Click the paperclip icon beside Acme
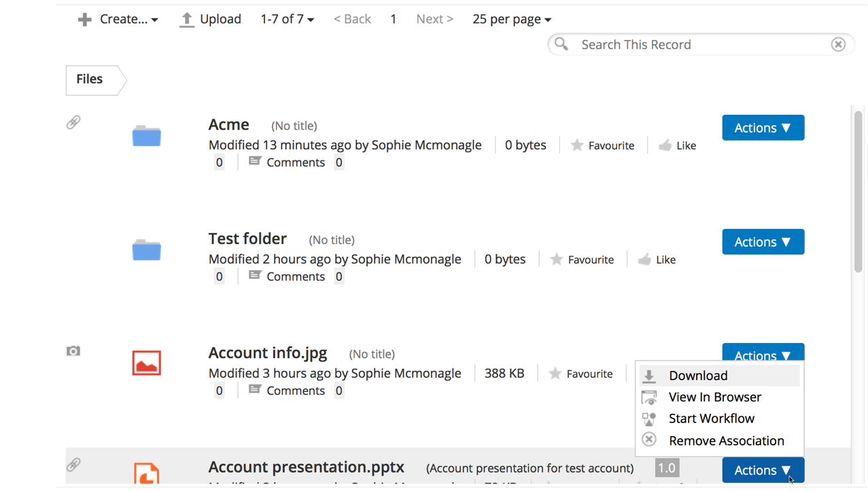 pos(73,122)
